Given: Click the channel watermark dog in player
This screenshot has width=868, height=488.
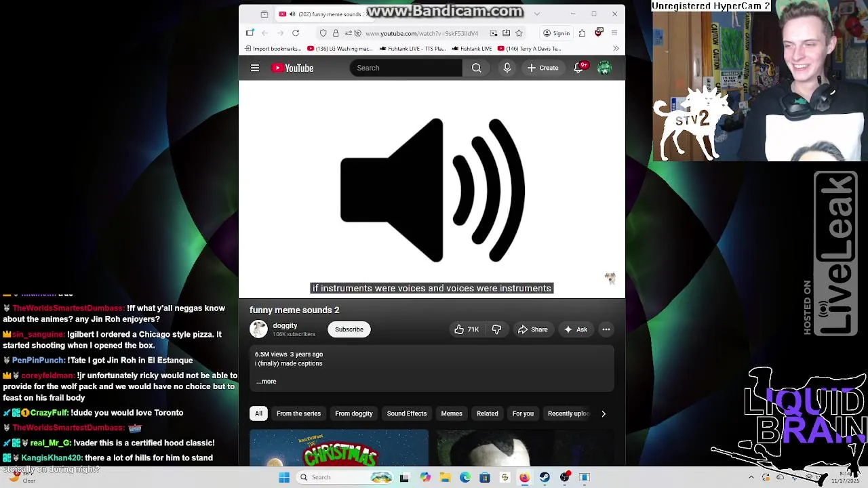Looking at the screenshot, I should (x=610, y=278).
